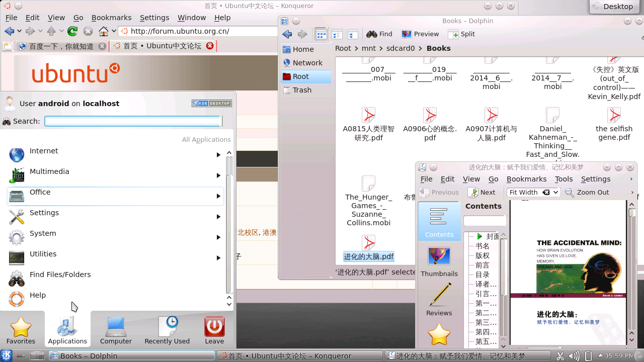Open Trash in Dolphin places panel
Viewport: 644px width, 362px height.
point(305,90)
